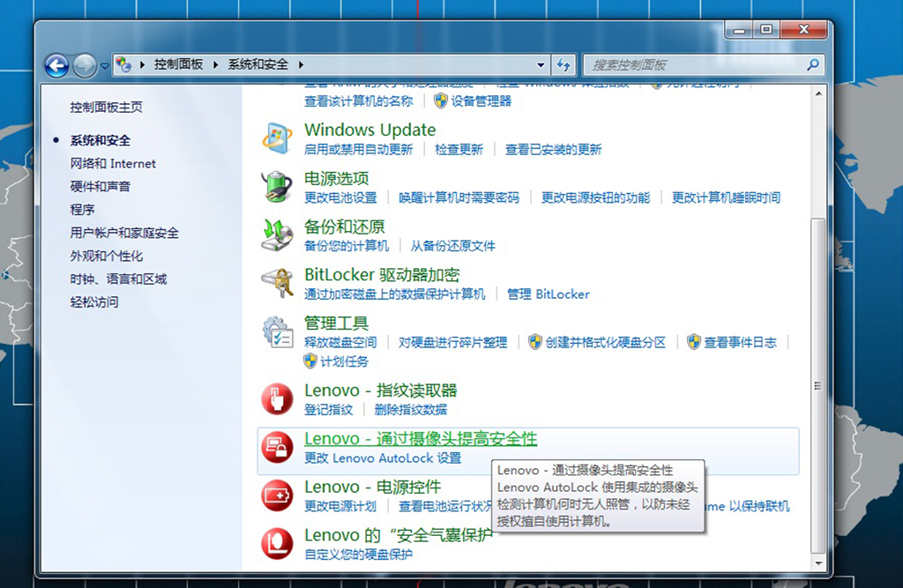Click 更改电源按钮的功能 link
The image size is (903, 588).
pyautogui.click(x=595, y=197)
